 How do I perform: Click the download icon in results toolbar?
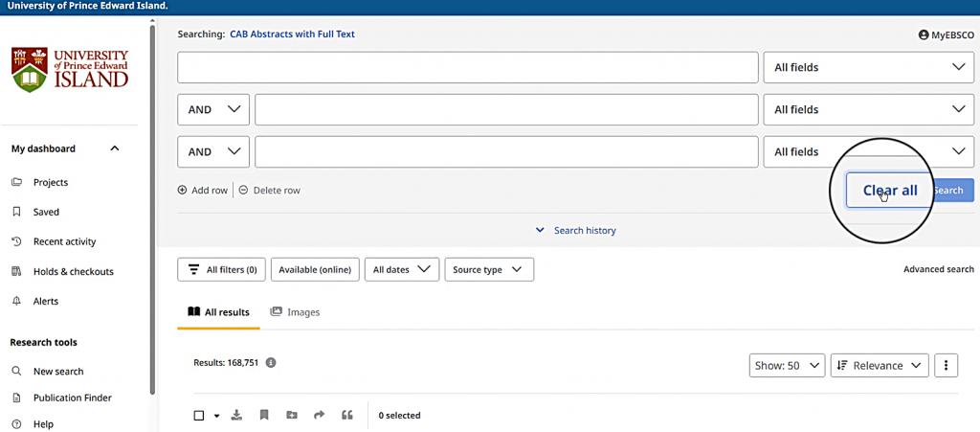coord(237,416)
